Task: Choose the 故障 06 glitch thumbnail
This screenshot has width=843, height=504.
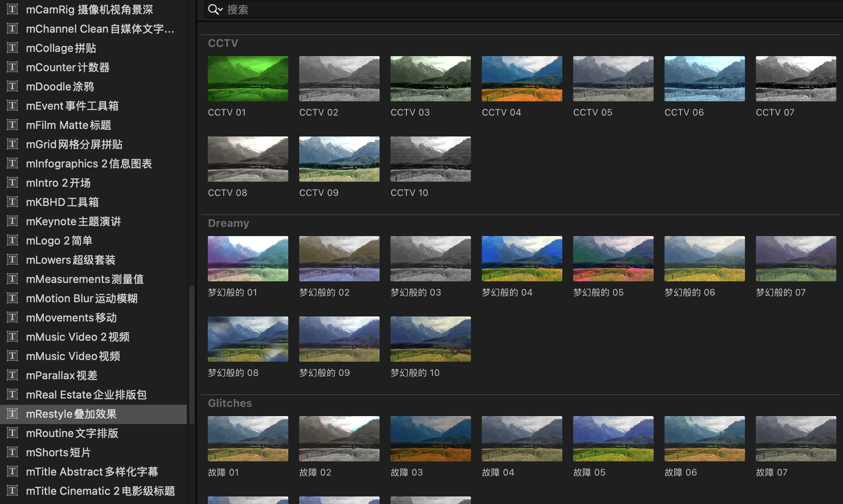Action: [x=705, y=439]
